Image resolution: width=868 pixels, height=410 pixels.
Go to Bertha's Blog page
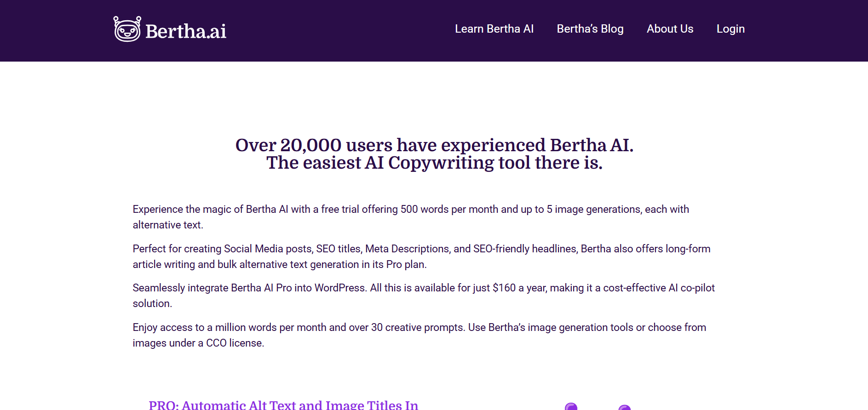pos(590,29)
